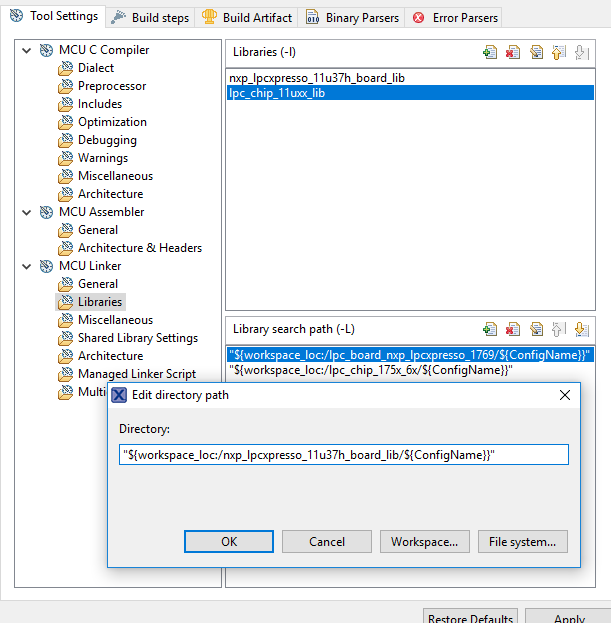Viewport: 611px width, 623px height.
Task: Select Miscellaneous under MCU C Compiler
Action: 115,176
